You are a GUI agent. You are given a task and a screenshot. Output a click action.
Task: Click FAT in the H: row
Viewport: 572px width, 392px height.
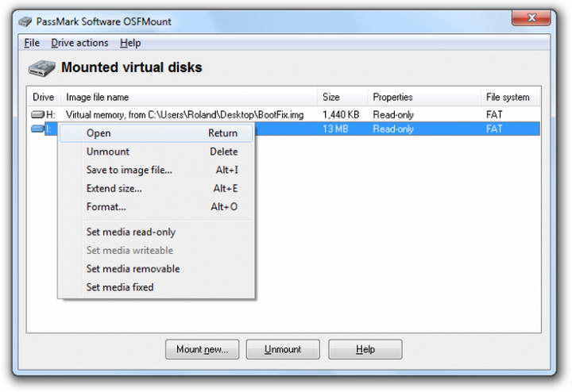(494, 115)
